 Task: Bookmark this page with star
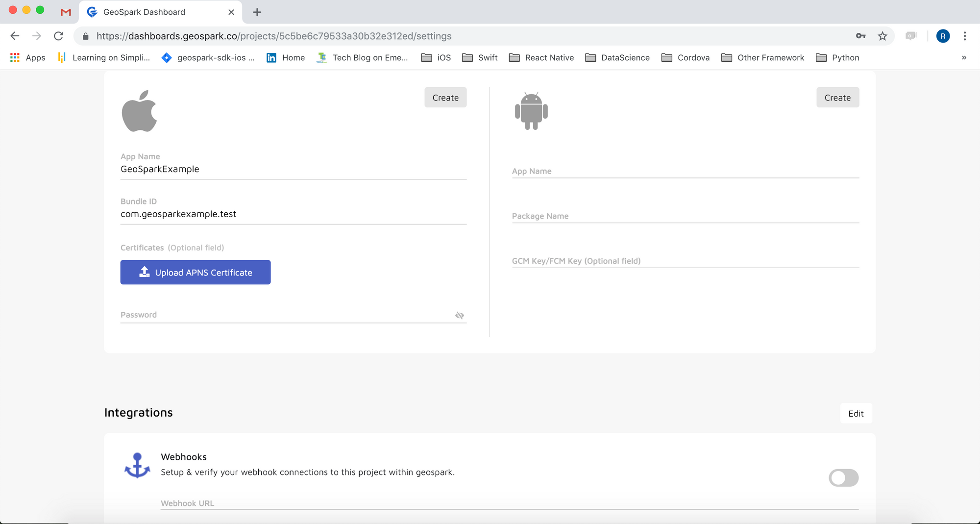tap(882, 36)
